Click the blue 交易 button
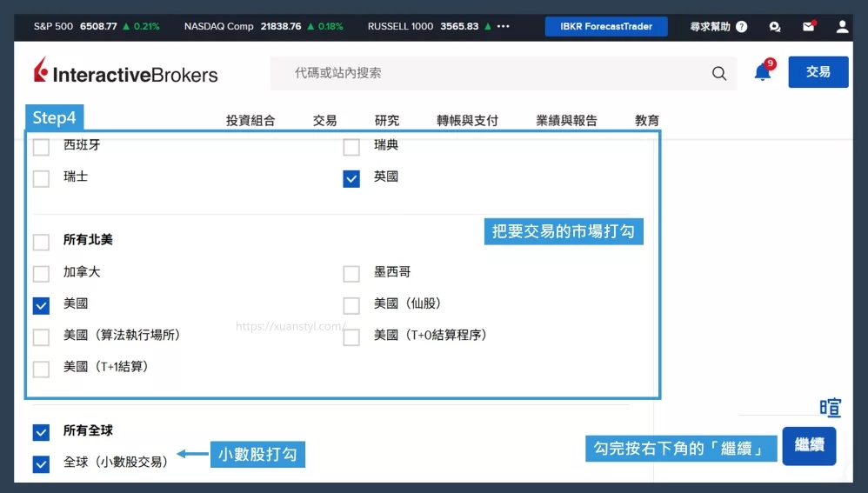 [x=818, y=72]
